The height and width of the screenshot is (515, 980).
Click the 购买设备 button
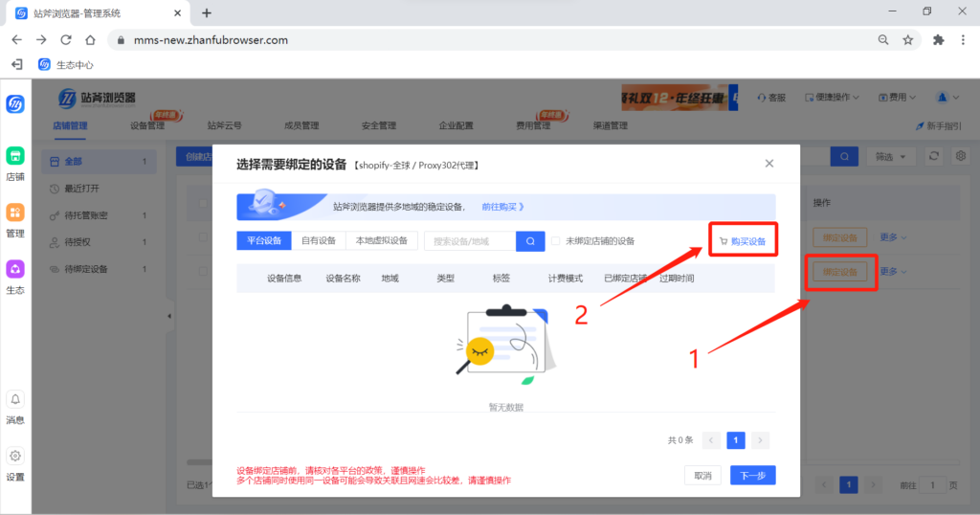(743, 241)
